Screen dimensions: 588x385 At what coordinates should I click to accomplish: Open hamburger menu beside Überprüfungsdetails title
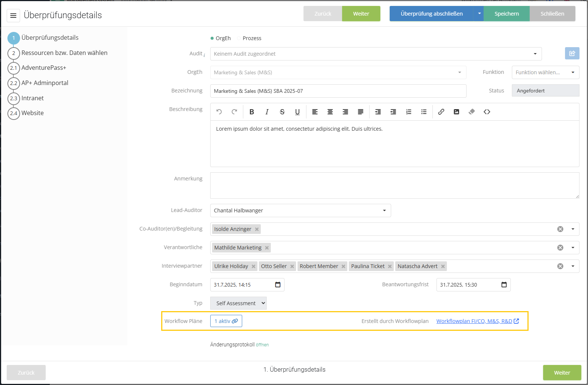click(x=13, y=16)
